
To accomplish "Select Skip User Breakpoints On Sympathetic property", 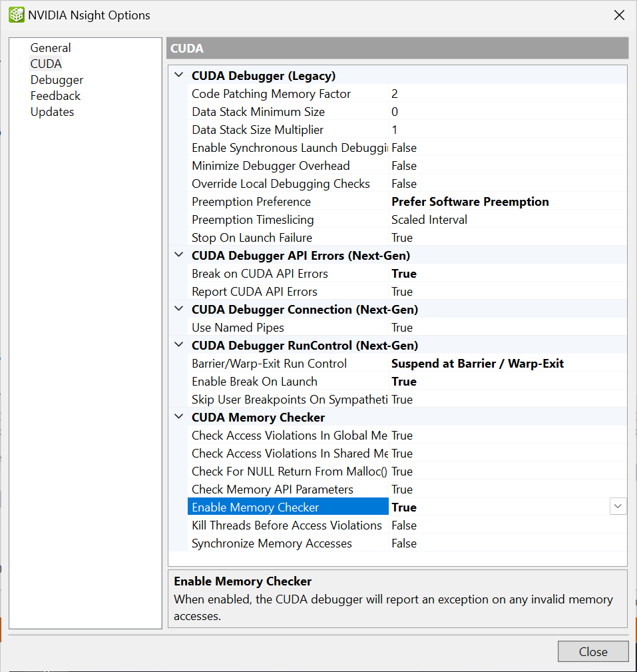I will (x=288, y=400).
